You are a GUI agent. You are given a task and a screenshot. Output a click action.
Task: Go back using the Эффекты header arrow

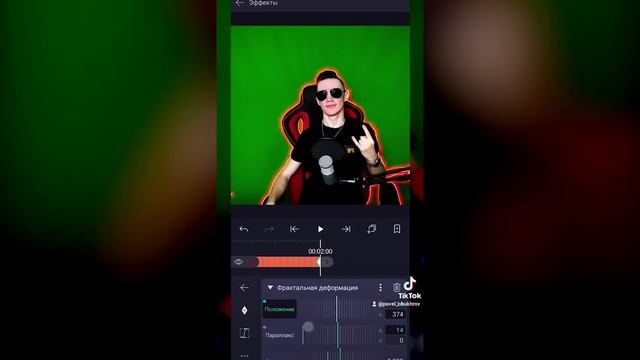[x=240, y=3]
